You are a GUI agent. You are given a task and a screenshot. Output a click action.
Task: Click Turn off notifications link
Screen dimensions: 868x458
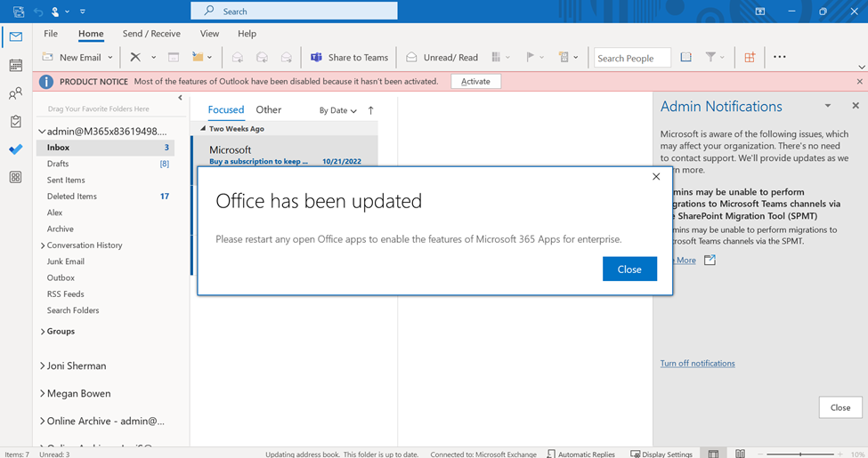coord(697,364)
